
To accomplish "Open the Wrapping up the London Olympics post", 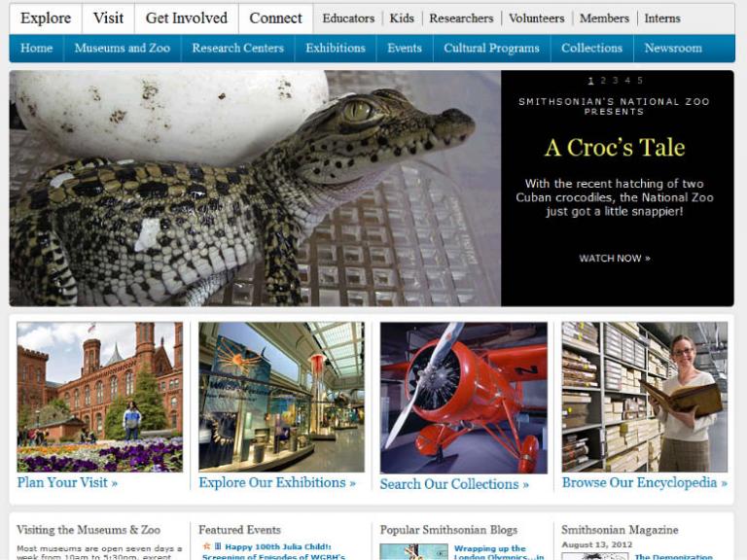I will pyautogui.click(x=499, y=552).
